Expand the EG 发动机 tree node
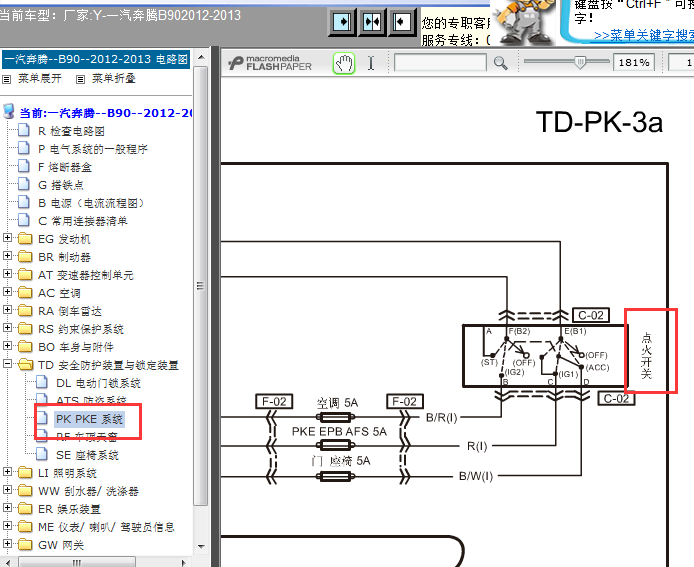Image resolution: width=694 pixels, height=567 pixels. (x=7, y=238)
